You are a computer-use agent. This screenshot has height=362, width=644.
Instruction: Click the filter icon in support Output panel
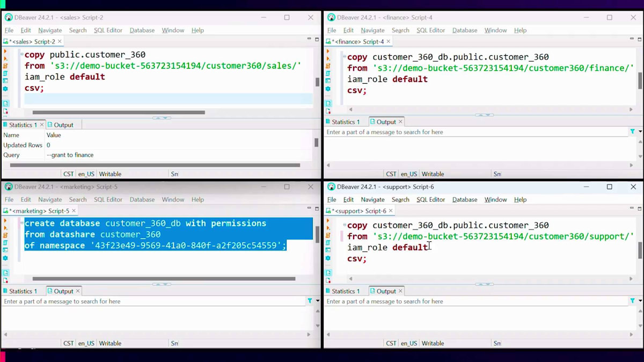point(633,301)
